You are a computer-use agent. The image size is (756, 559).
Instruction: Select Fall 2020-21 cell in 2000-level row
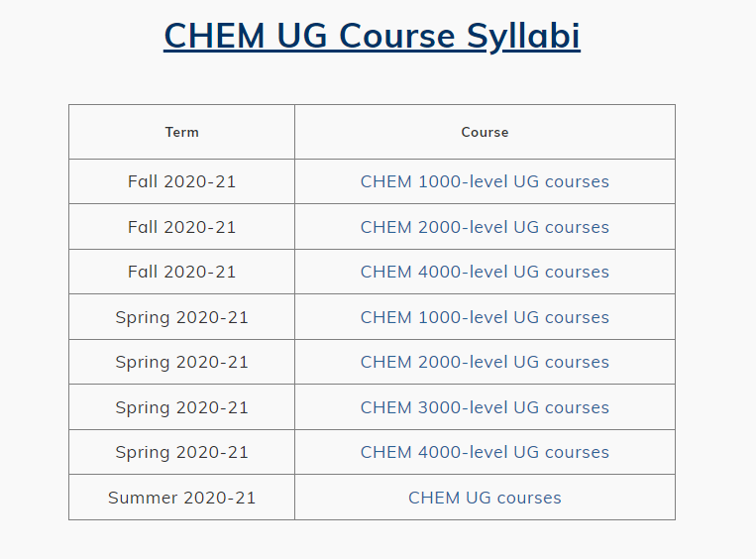[x=181, y=227]
